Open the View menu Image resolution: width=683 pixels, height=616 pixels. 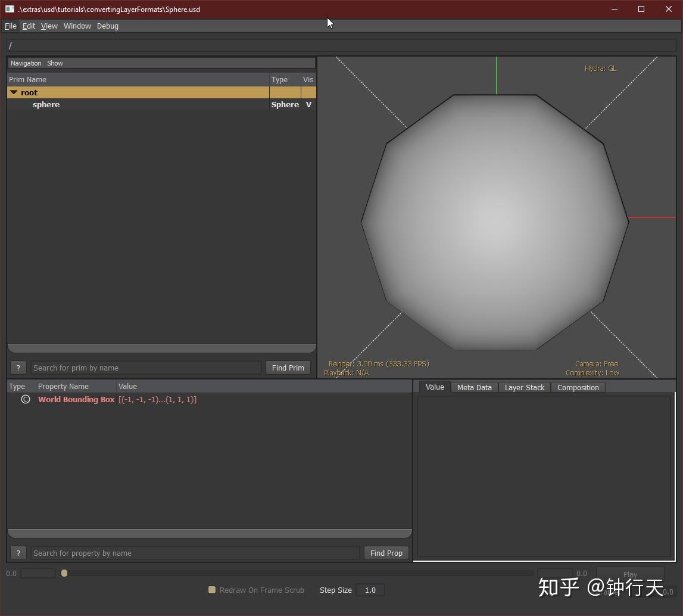point(49,26)
